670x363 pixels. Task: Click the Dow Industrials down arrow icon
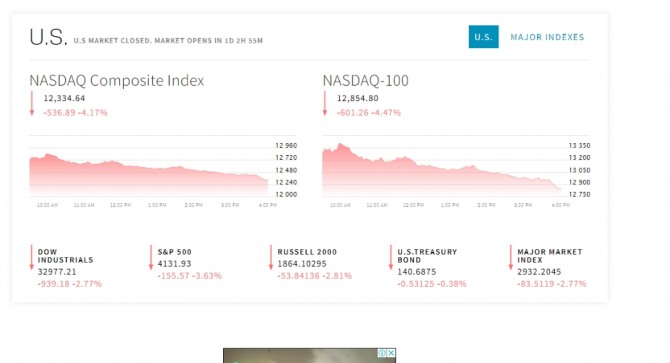[32, 257]
